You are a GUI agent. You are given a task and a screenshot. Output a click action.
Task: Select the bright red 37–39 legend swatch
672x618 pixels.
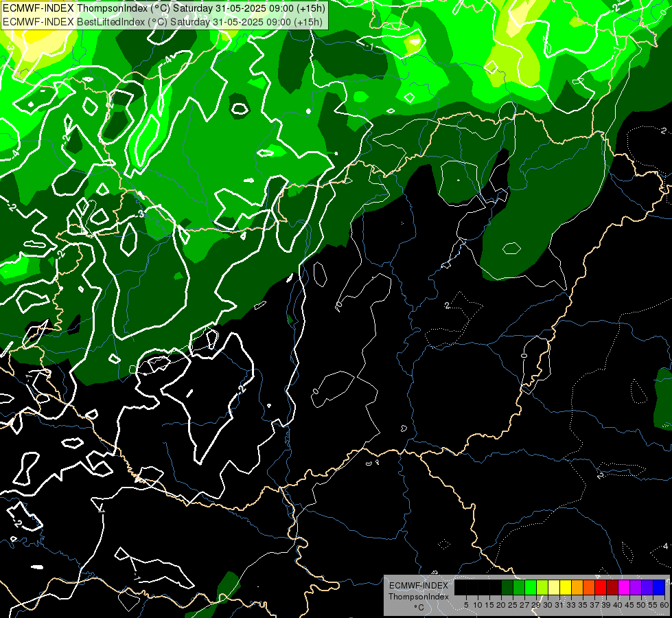(x=601, y=587)
